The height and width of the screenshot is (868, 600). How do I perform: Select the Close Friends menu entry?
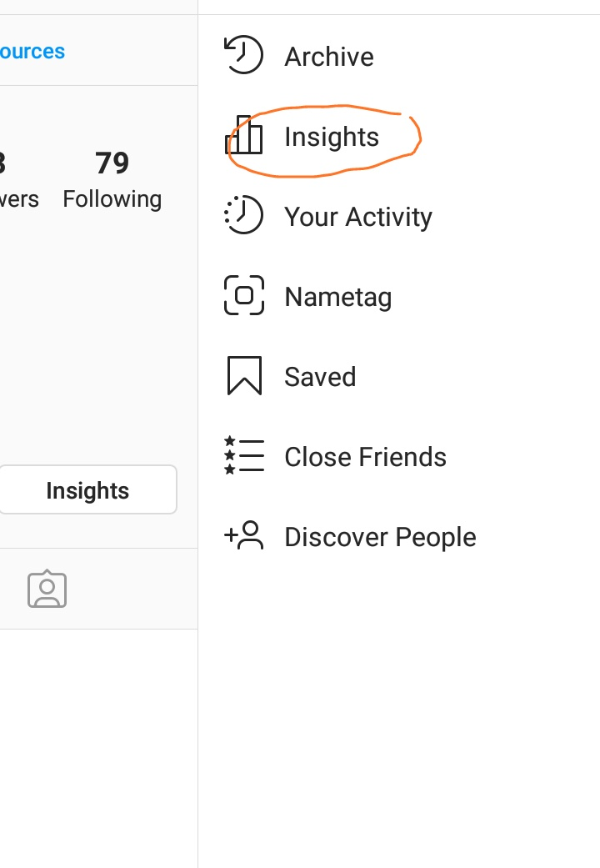click(x=365, y=457)
